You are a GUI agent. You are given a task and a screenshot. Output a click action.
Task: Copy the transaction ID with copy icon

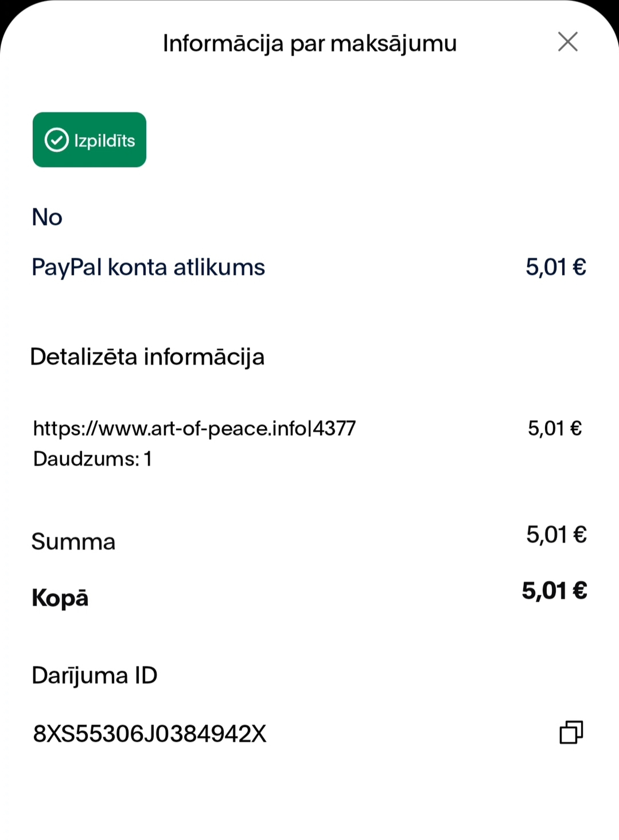[571, 732]
